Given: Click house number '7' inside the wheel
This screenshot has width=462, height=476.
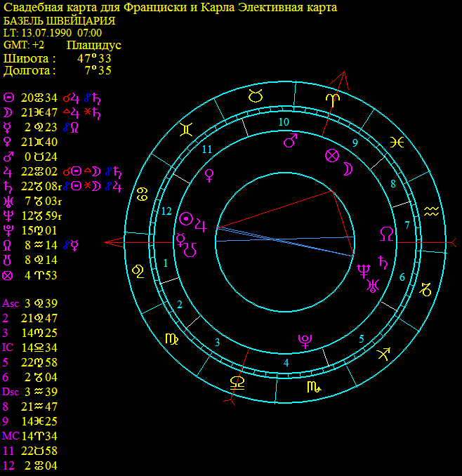Looking at the screenshot, I should (x=407, y=225).
